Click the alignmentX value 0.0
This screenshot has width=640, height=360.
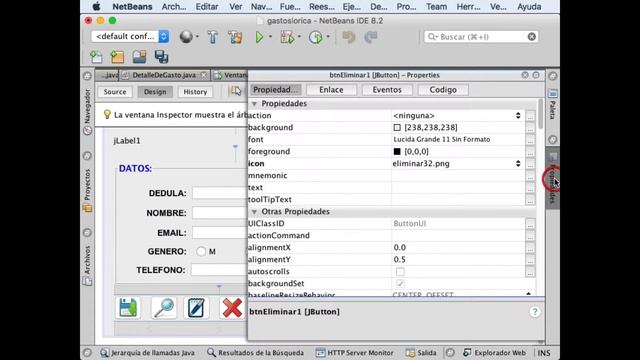pos(400,247)
